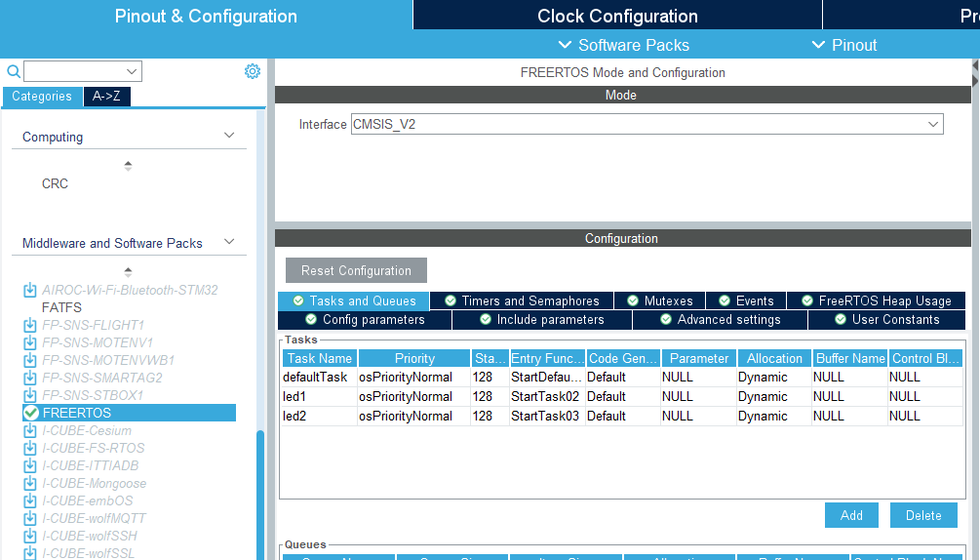980x560 pixels.
Task: Select the Categories tab
Action: click(42, 97)
